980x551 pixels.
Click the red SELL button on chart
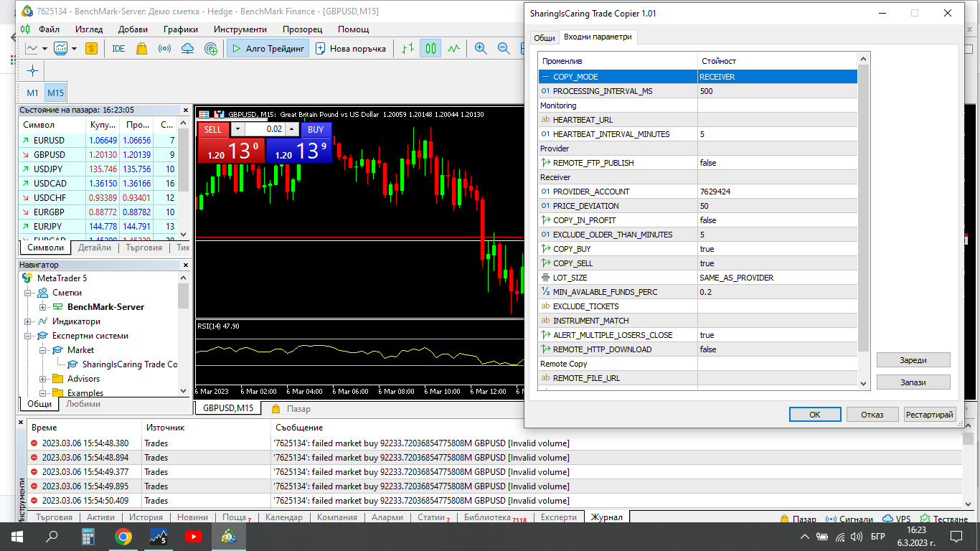tap(213, 130)
